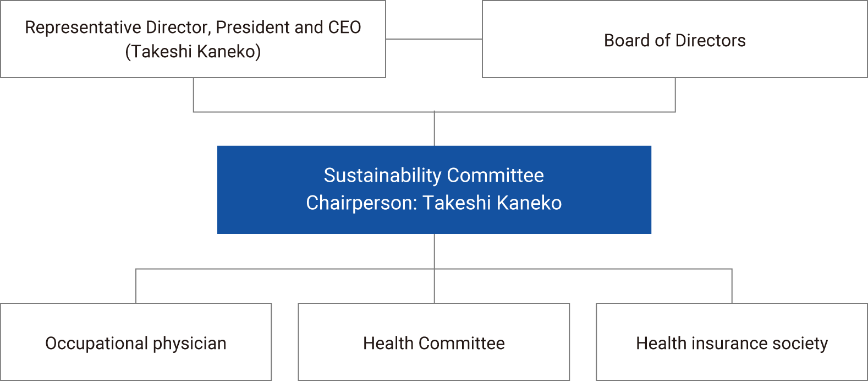The width and height of the screenshot is (868, 381).
Task: Click the connector dropping from the CEO box
Action: (194, 95)
